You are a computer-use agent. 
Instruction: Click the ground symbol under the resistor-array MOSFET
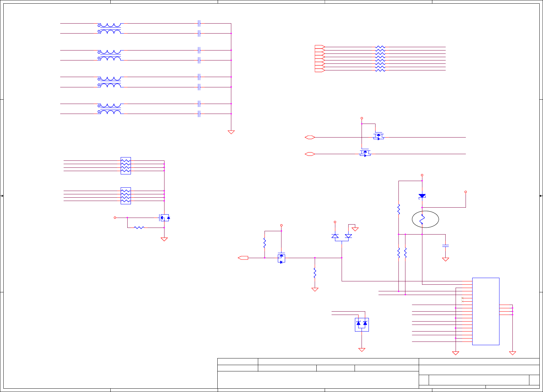tap(164, 239)
